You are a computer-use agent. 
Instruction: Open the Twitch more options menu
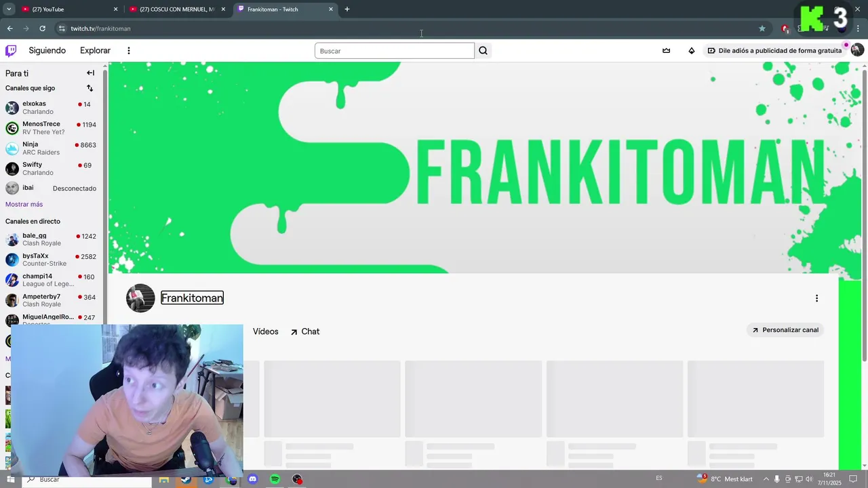128,50
